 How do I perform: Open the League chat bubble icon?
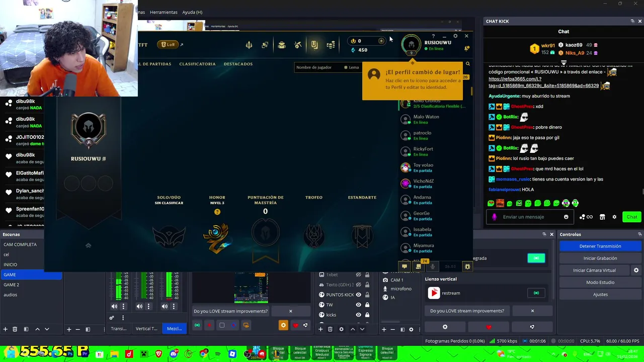(x=404, y=266)
